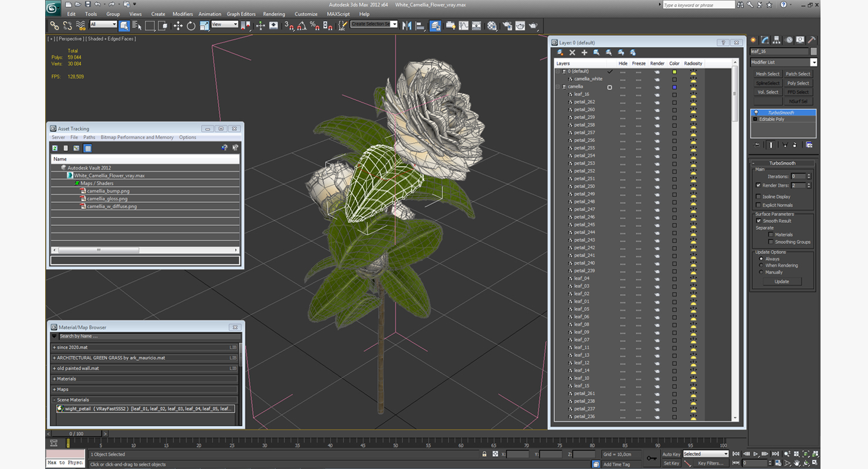Select the Manually update radio option
The width and height of the screenshot is (868, 469).
[761, 272]
